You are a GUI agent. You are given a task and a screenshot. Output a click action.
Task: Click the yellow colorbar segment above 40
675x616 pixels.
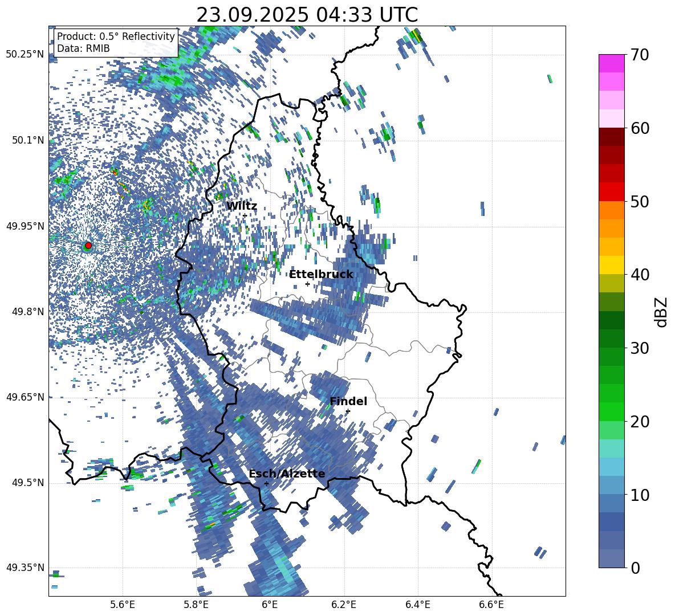611,265
